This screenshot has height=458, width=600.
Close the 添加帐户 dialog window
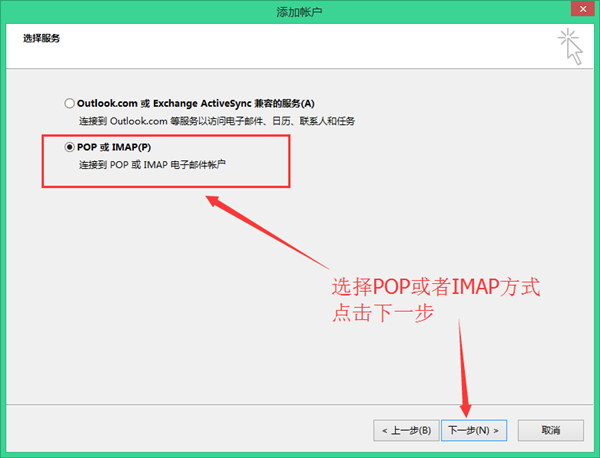click(x=583, y=9)
